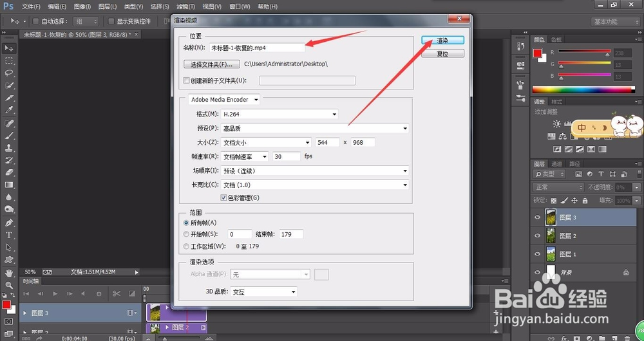Select the Start Frame radio button
Image resolution: width=644 pixels, height=341 pixels.
pyautogui.click(x=187, y=234)
